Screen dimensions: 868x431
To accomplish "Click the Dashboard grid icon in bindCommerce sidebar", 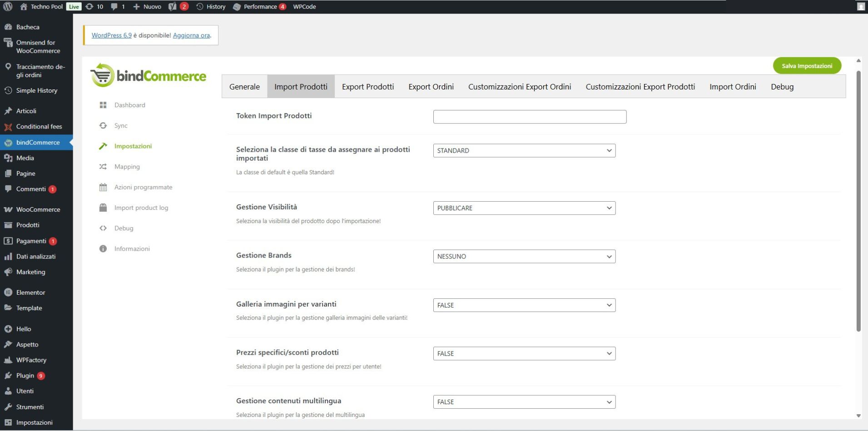I will (x=103, y=105).
